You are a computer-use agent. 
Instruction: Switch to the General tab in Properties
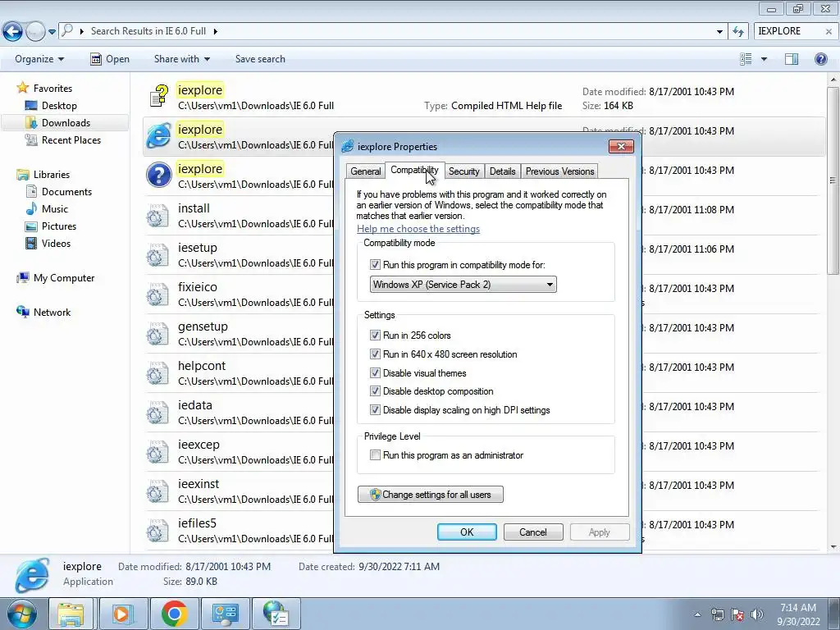[x=365, y=171]
